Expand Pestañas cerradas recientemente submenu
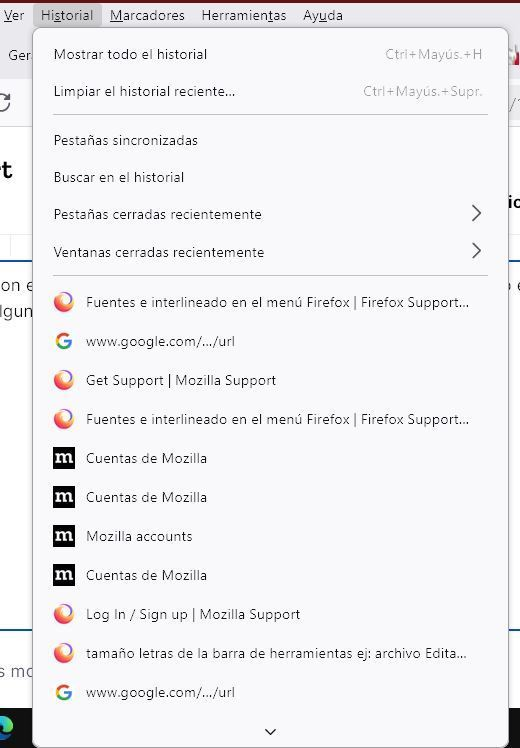The height and width of the screenshot is (748, 520). pyautogui.click(x=270, y=214)
